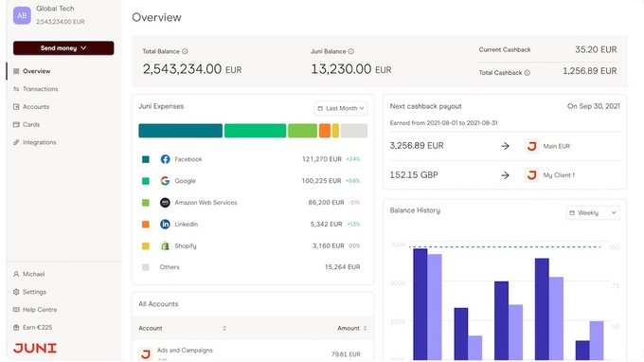Open the Weekly balance history dropdown
This screenshot has height=362, width=644.
[x=593, y=213]
